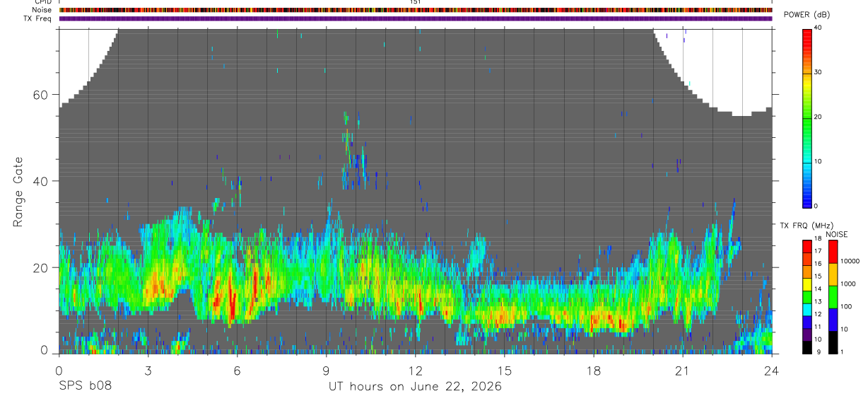This screenshot has height=401, width=868.
Task: Click the 60 range gate label
Action: click(40, 95)
